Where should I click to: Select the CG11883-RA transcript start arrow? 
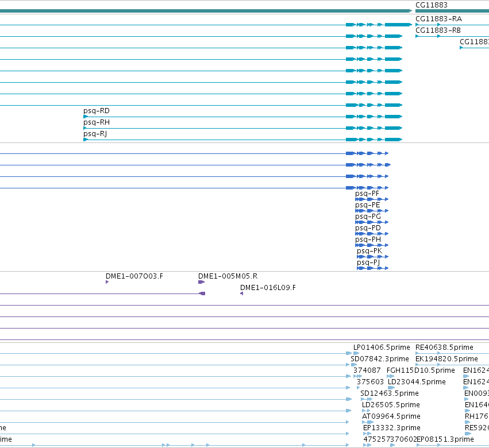tap(417, 25)
